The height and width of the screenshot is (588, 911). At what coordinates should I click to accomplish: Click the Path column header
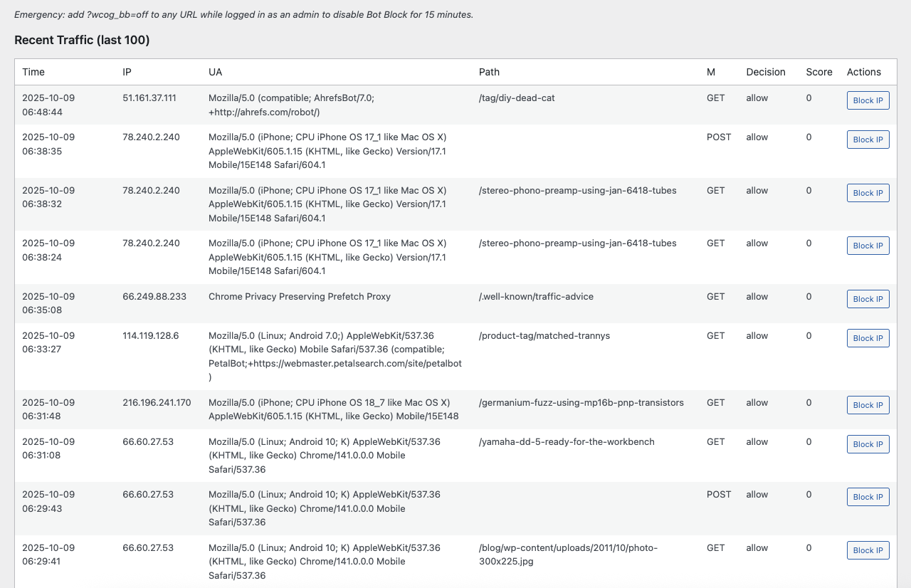489,72
